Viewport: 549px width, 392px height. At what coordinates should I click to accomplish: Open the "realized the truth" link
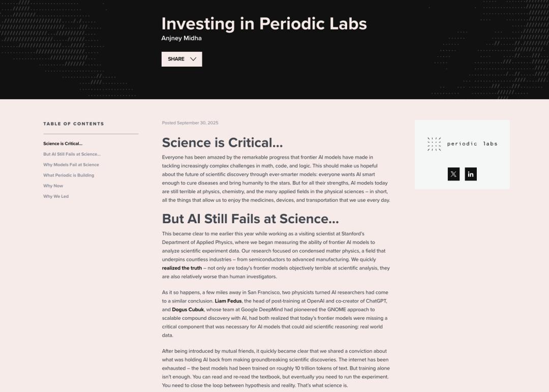tap(182, 268)
